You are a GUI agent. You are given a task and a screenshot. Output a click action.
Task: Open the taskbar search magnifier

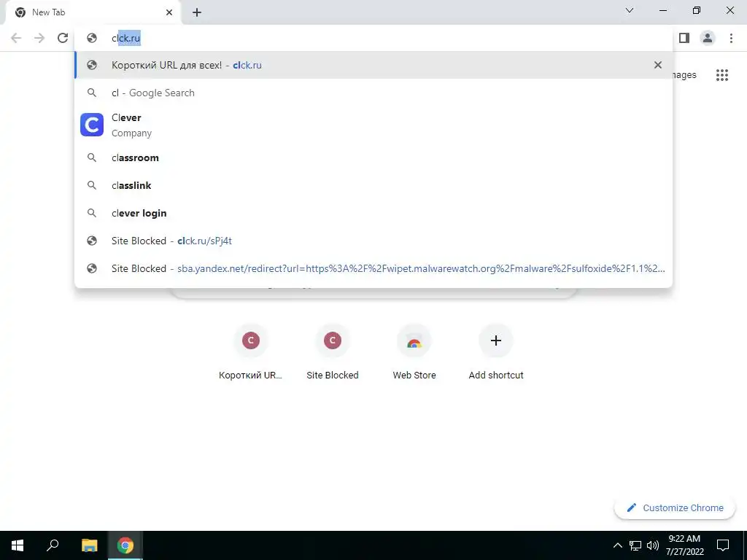53,545
